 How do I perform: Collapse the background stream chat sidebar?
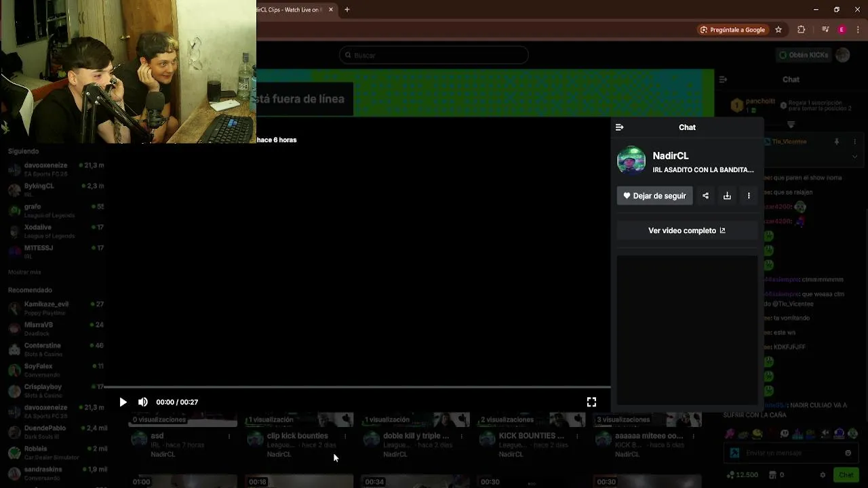723,79
